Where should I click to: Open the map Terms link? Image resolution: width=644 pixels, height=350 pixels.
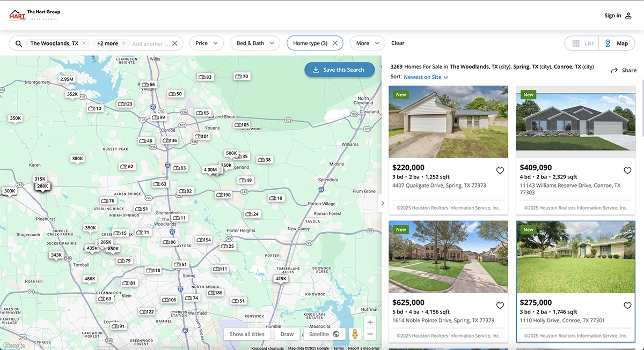pyautogui.click(x=339, y=348)
